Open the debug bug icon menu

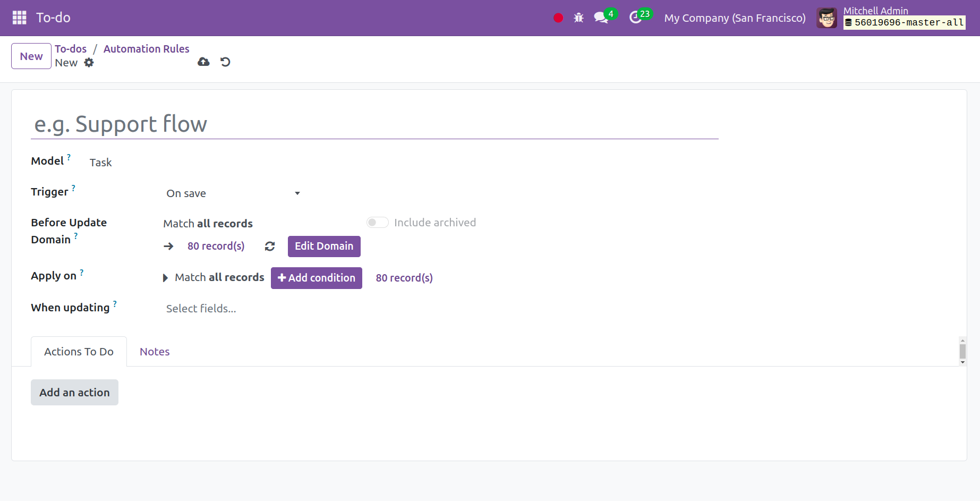pyautogui.click(x=579, y=18)
